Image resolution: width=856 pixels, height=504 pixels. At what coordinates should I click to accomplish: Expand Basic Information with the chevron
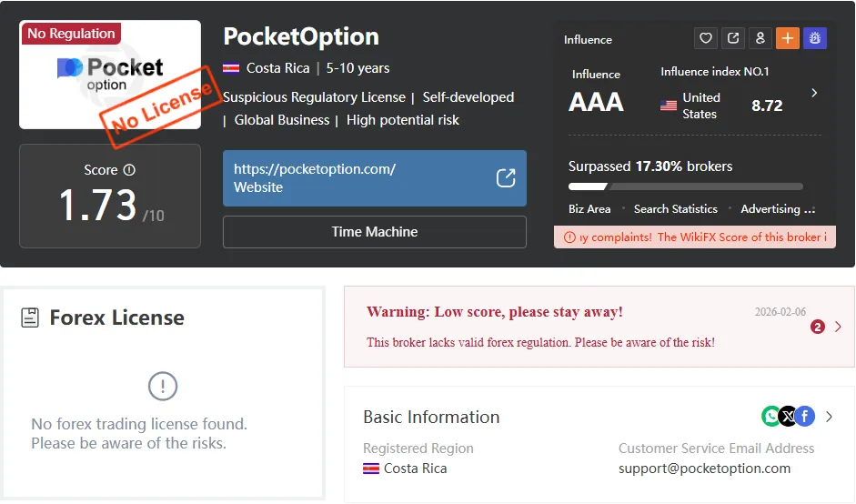point(830,417)
